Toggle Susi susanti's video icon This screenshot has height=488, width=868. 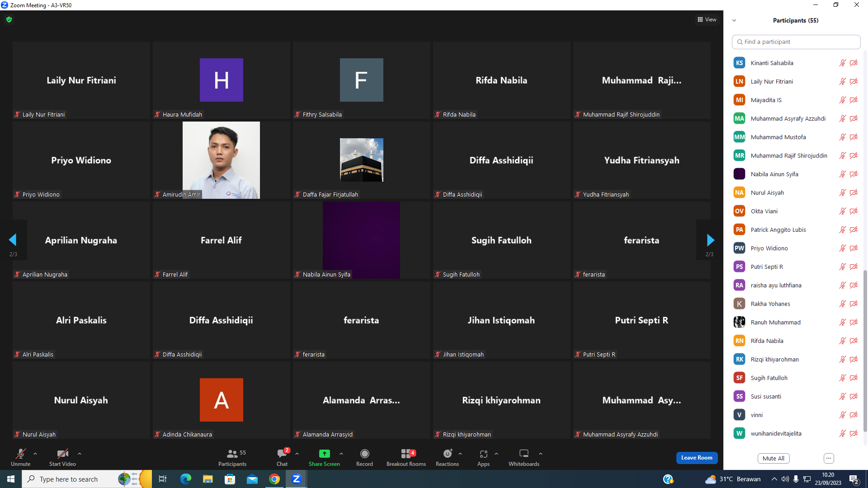pos(854,396)
